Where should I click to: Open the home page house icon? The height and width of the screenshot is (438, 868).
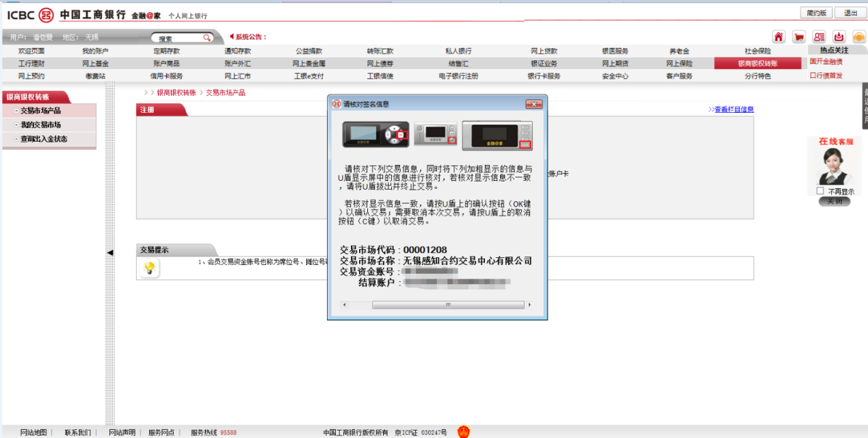click(x=778, y=37)
